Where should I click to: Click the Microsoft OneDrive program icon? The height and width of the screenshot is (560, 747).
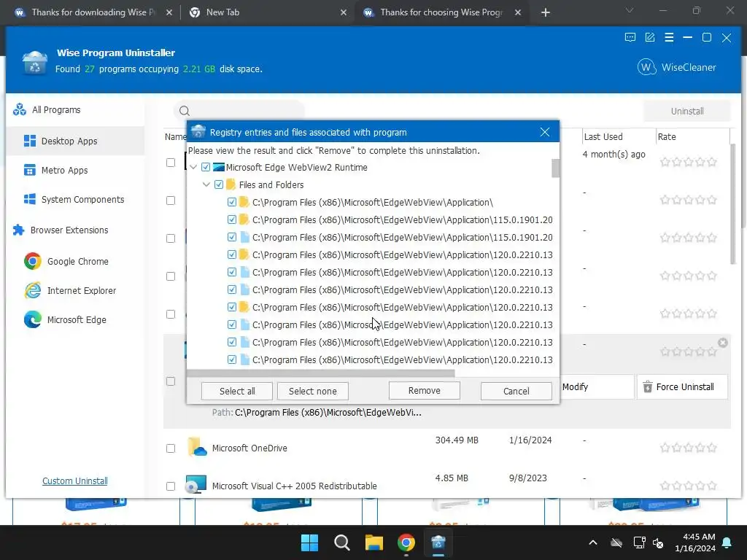point(197,447)
